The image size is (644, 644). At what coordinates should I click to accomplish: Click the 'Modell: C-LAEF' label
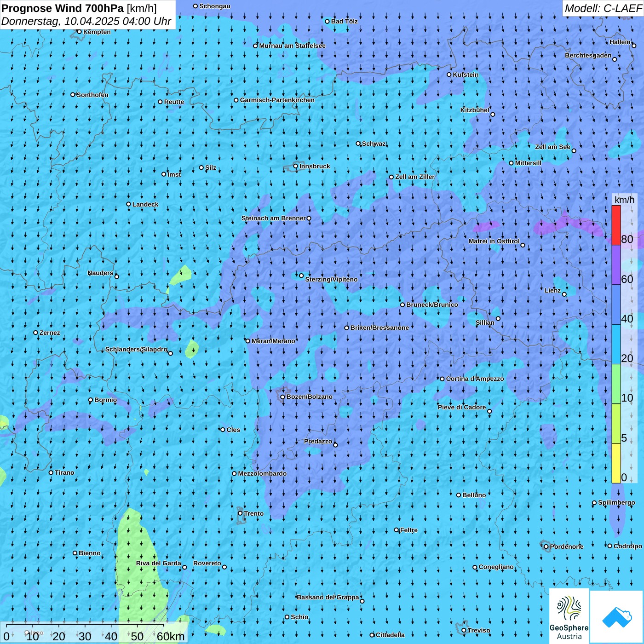tap(603, 8)
